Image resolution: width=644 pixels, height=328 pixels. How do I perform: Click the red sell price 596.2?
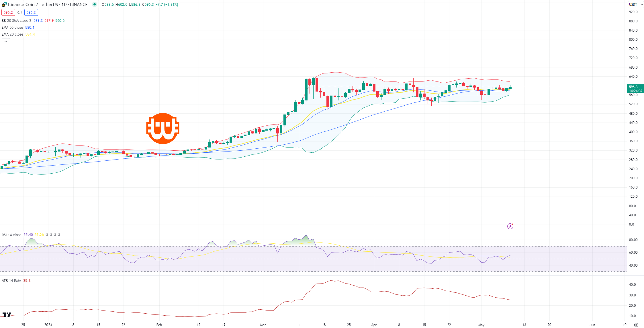8,12
